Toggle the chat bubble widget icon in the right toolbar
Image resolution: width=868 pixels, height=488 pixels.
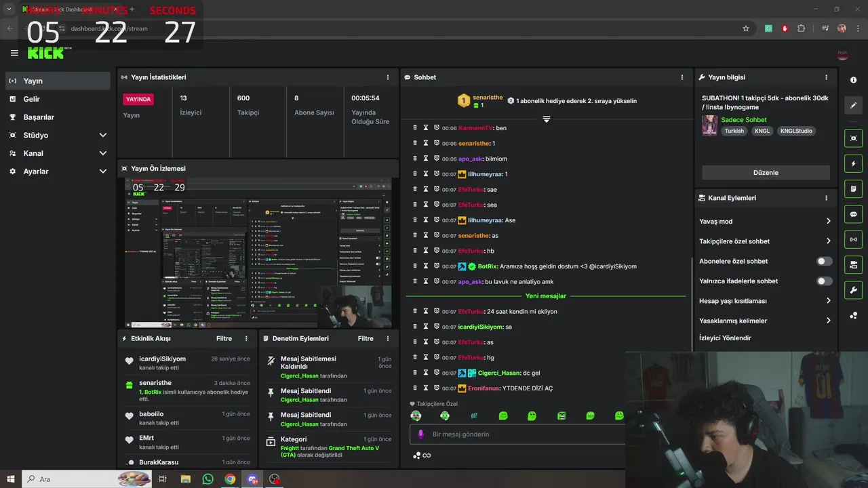point(853,213)
